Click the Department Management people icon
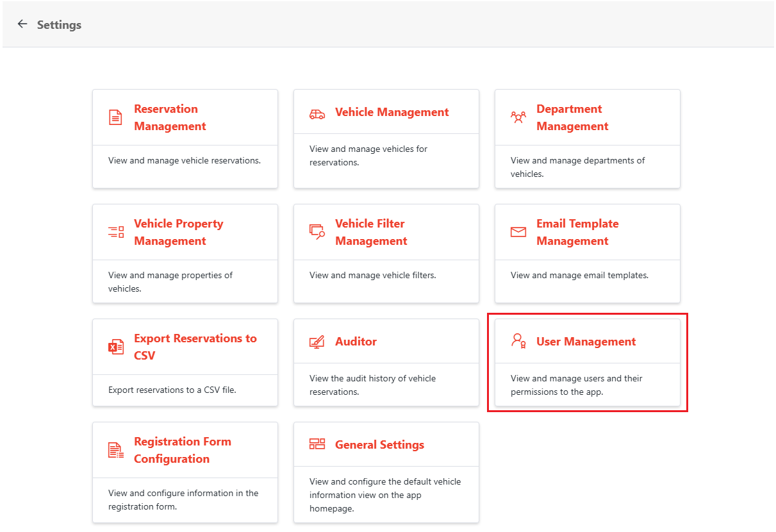 (x=518, y=117)
